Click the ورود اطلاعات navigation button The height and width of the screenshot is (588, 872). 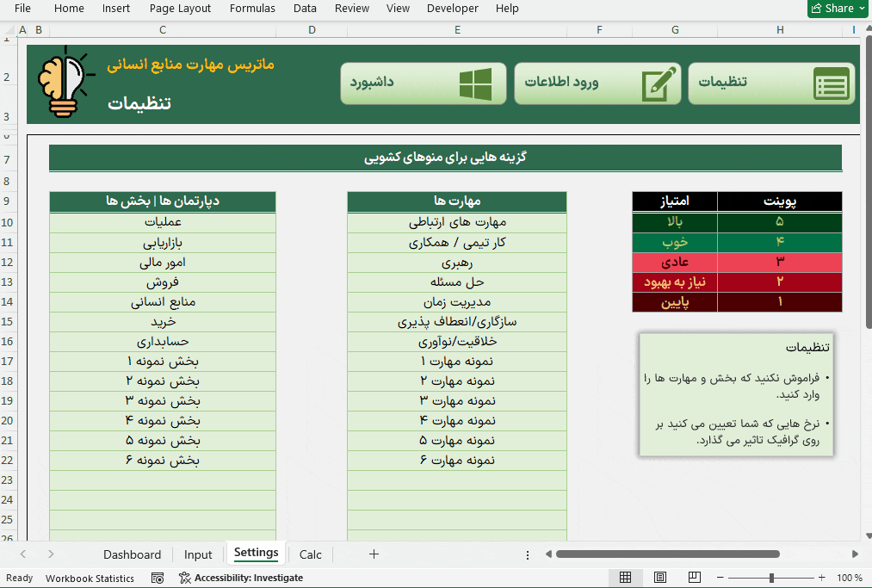click(x=597, y=84)
